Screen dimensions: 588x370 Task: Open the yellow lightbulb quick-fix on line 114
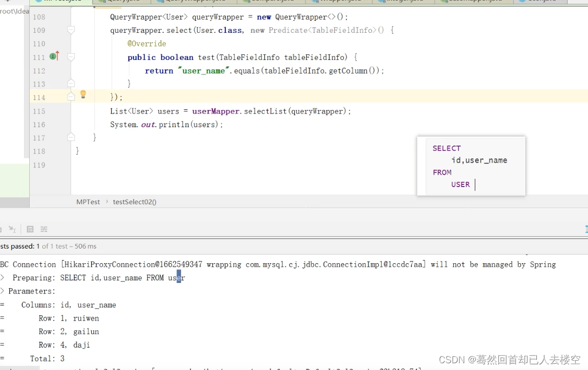pos(83,94)
